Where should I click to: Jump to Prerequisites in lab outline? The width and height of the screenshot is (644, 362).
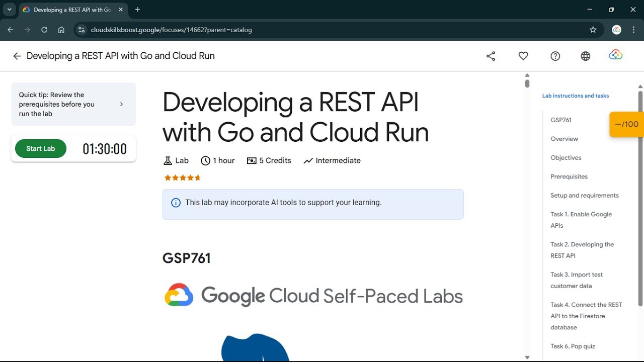(569, 176)
